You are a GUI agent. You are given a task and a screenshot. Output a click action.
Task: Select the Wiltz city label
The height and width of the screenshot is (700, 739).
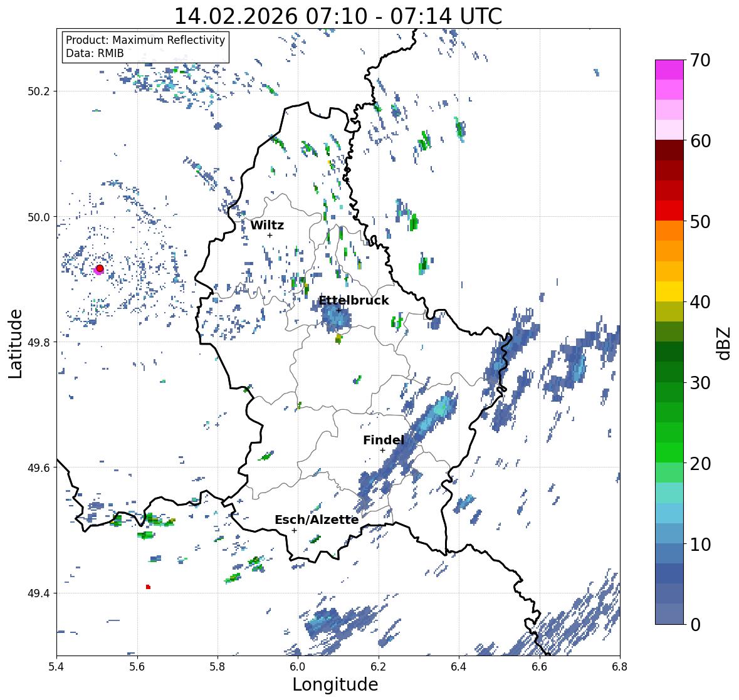click(267, 225)
